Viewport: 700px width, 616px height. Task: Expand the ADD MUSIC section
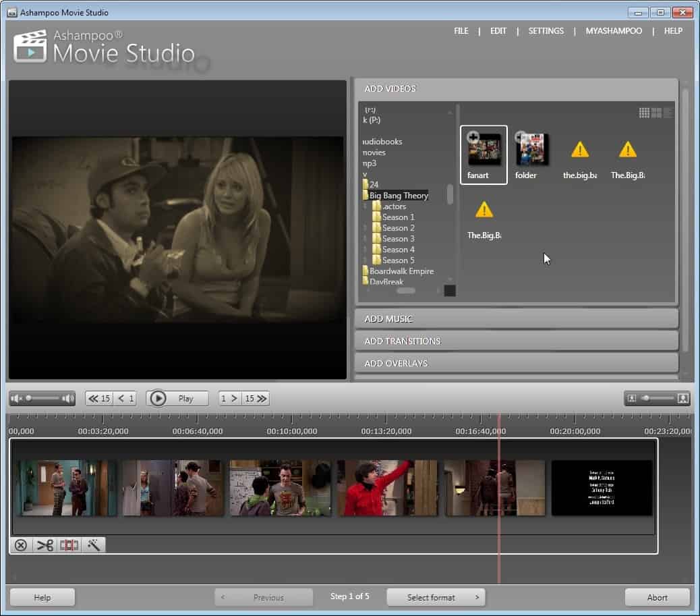tap(516, 319)
